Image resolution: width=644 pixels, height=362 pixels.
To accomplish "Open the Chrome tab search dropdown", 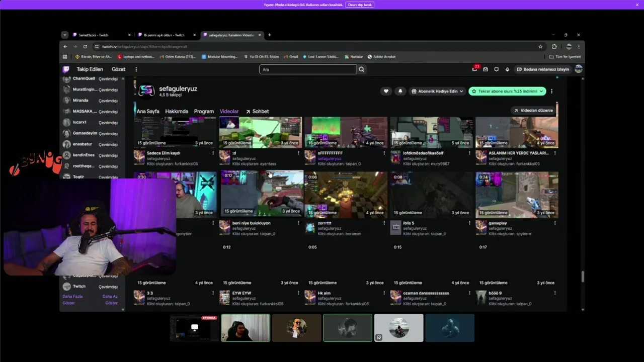I will pyautogui.click(x=65, y=35).
